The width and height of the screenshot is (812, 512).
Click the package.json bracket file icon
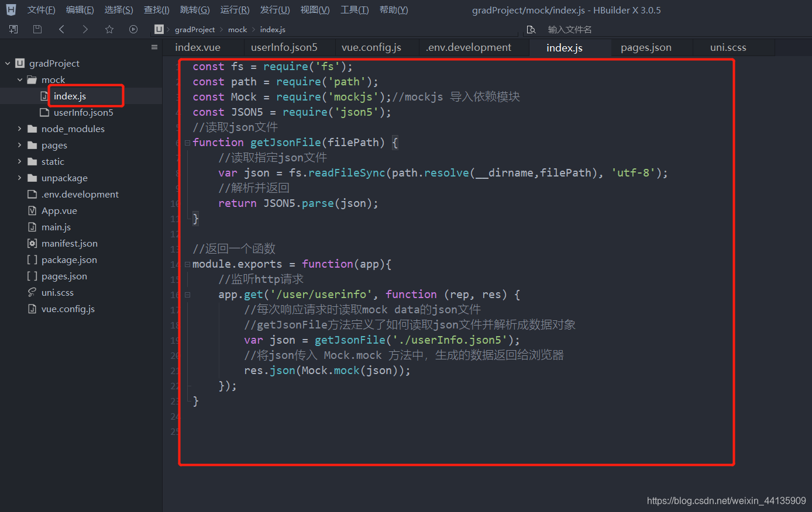pyautogui.click(x=32, y=260)
